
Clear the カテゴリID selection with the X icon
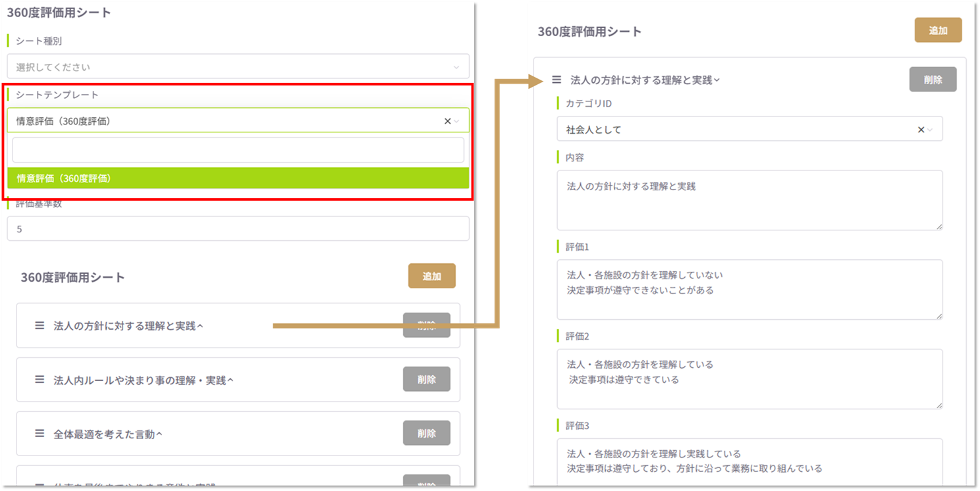click(921, 130)
